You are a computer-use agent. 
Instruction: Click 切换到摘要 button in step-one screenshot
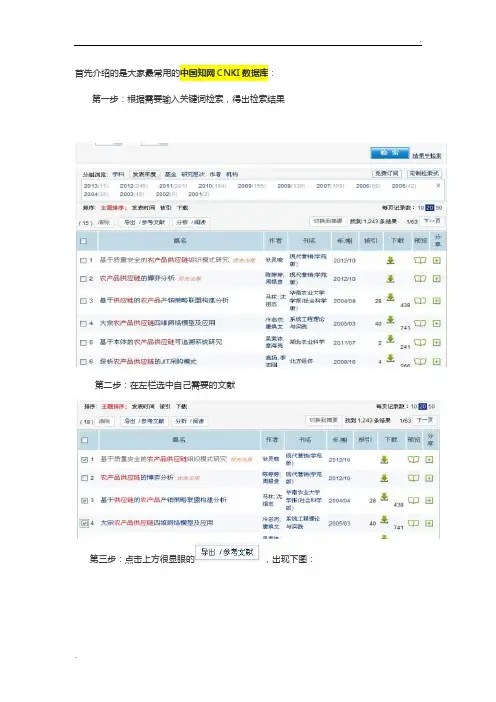pos(328,221)
